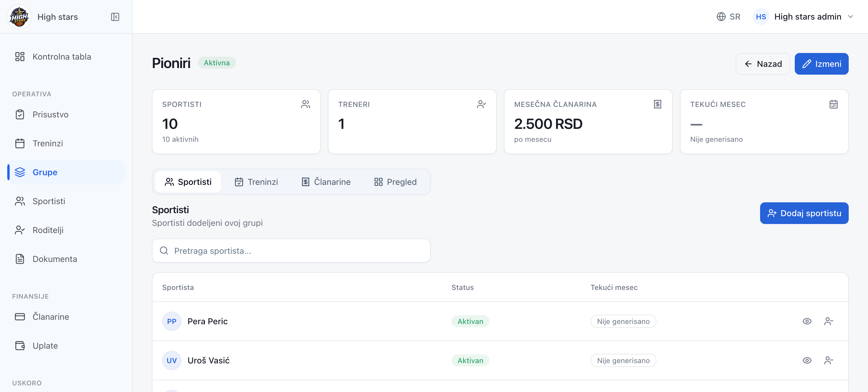Remove Pera Peric from group icon
Image resolution: width=868 pixels, height=392 pixels.
pyautogui.click(x=828, y=321)
